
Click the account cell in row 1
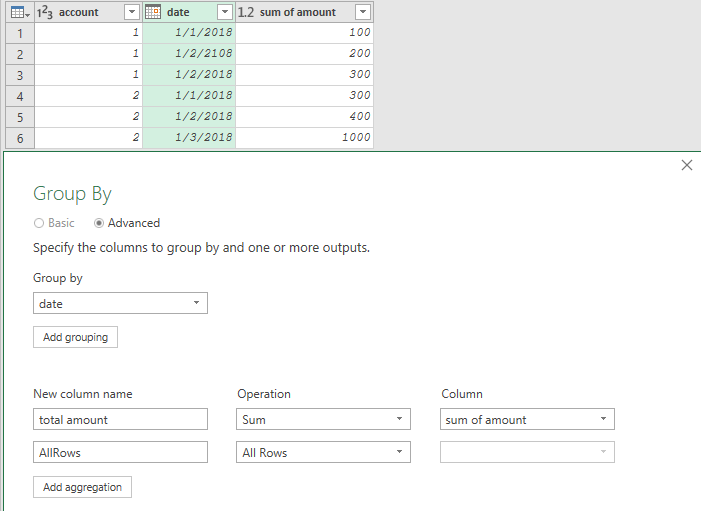click(89, 33)
